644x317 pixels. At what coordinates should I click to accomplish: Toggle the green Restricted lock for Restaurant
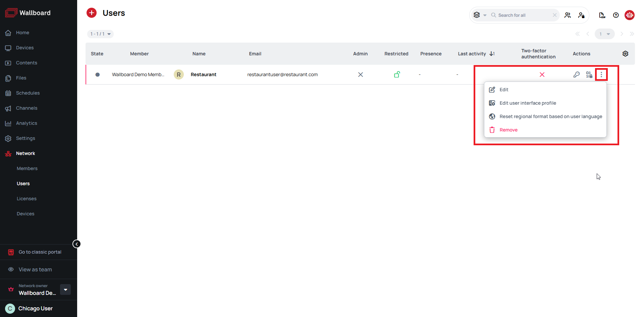click(397, 74)
